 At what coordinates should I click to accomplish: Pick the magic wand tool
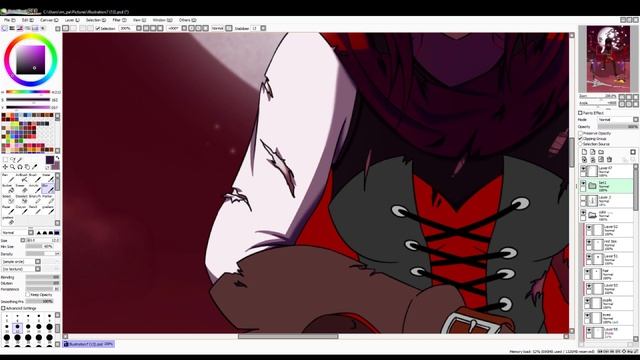pyautogui.click(x=20, y=160)
